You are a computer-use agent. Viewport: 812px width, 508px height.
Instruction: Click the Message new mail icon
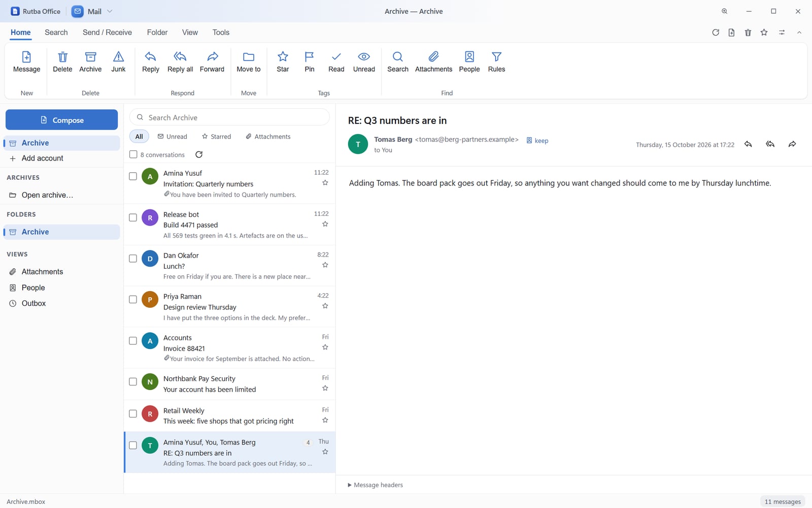[x=26, y=62]
